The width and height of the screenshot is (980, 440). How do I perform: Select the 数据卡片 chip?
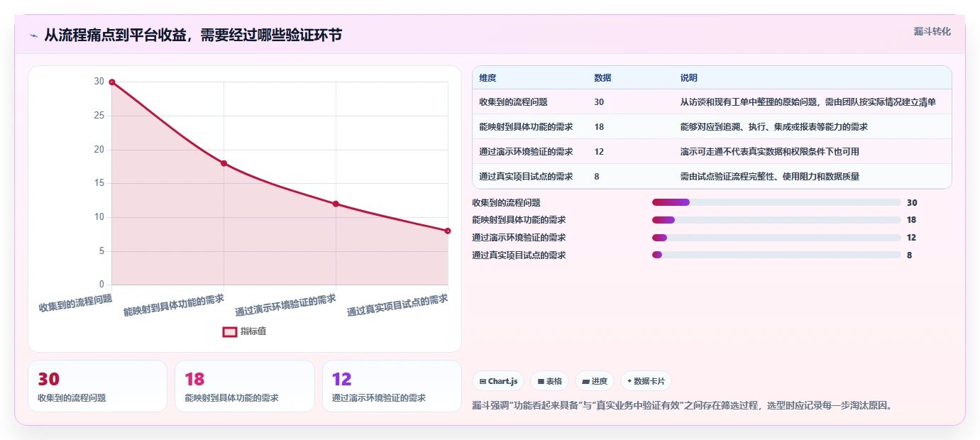(646, 381)
